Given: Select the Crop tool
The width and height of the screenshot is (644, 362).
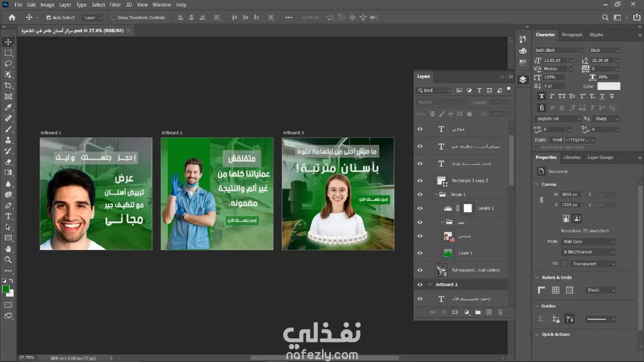Looking at the screenshot, I should (x=8, y=85).
